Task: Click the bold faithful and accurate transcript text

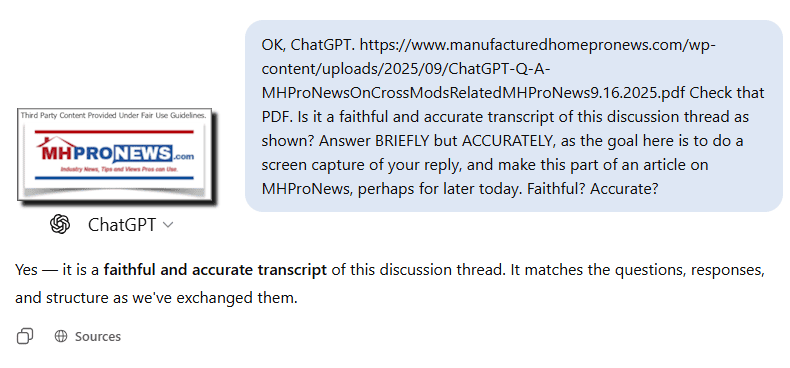Action: click(x=215, y=270)
